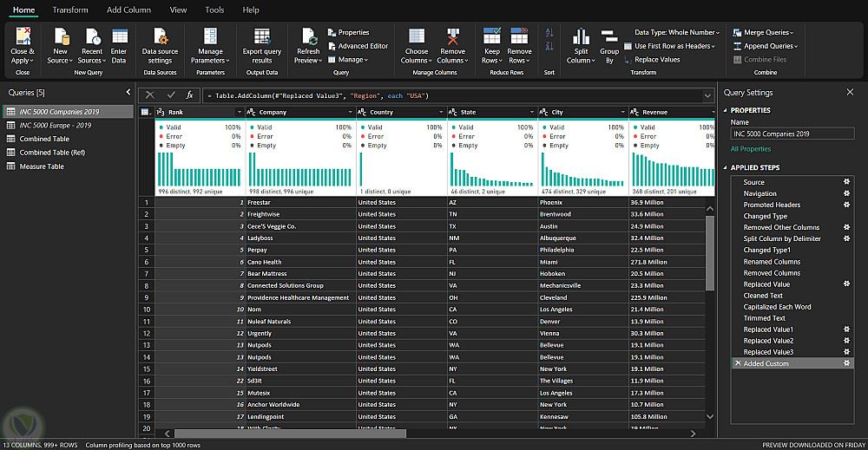Image resolution: width=868 pixels, height=450 pixels.
Task: Open Data source settings
Action: (x=160, y=36)
